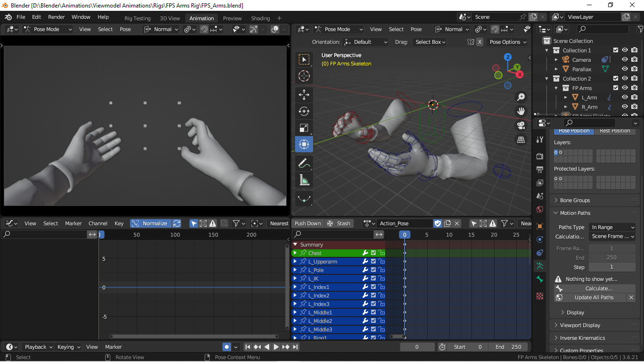Viewport: 644px width, 362px height.
Task: Open the Bone properties icon
Action: [540, 279]
